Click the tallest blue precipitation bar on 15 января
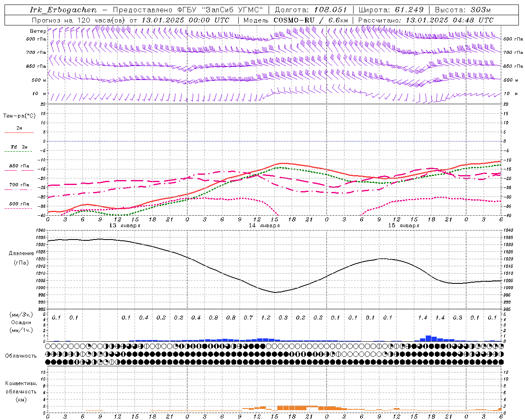Image resolution: width=525 pixels, height=420 pixels. pyautogui.click(x=428, y=338)
